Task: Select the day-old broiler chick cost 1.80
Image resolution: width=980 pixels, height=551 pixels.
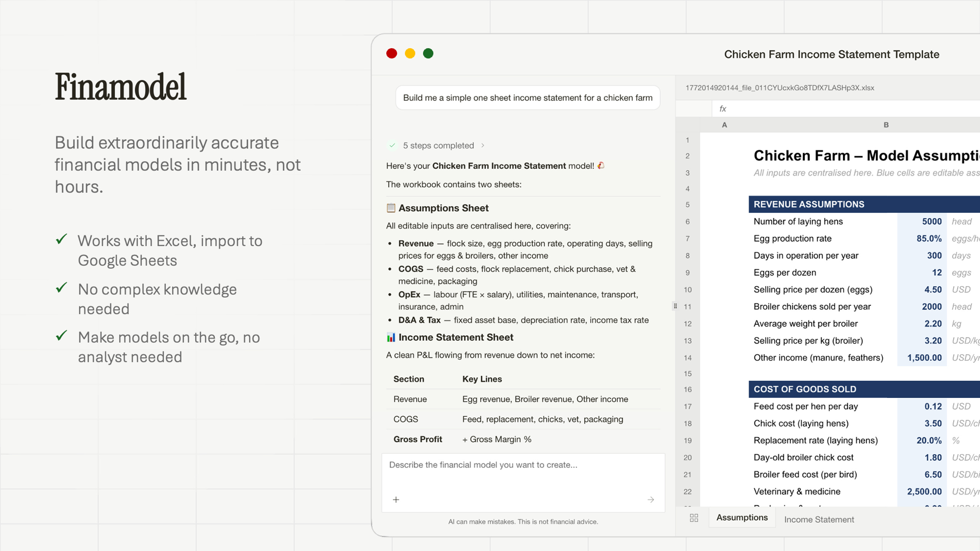Action: (x=922, y=458)
